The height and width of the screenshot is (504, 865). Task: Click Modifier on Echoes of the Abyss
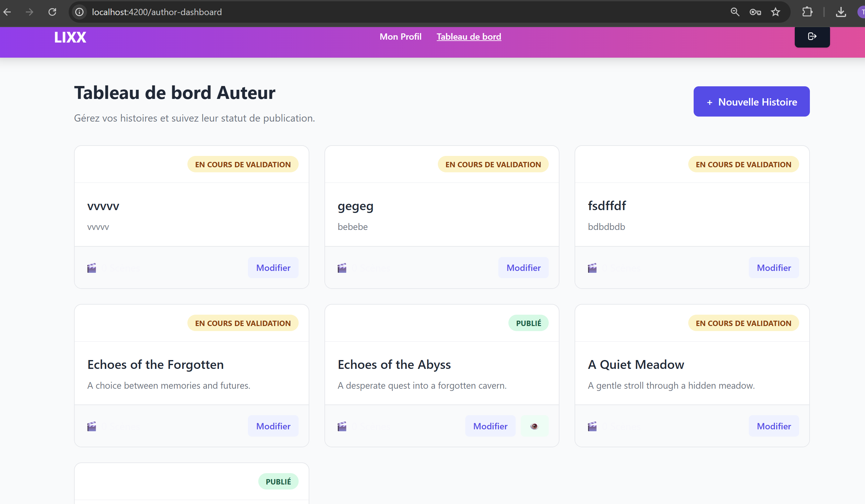pos(490,426)
